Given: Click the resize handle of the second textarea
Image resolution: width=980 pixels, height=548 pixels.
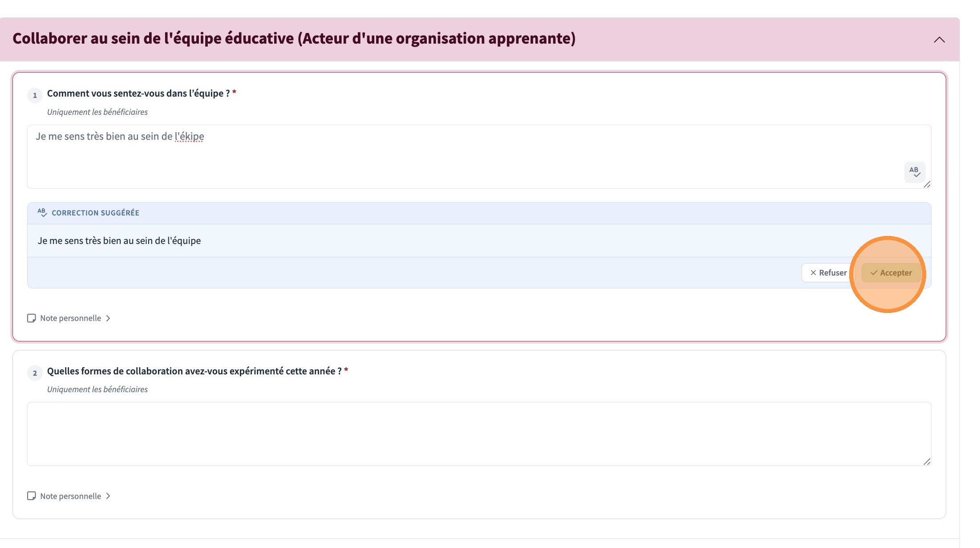Looking at the screenshot, I should (927, 462).
